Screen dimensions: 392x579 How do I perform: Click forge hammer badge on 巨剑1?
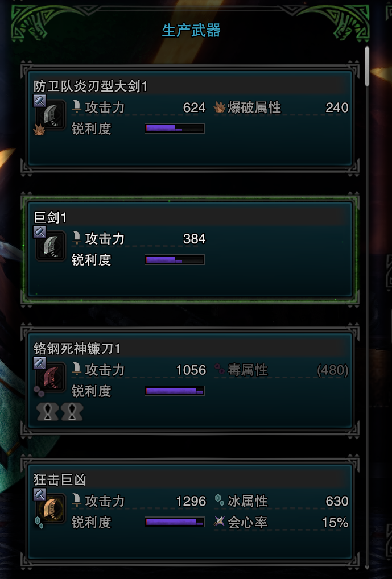point(39,232)
